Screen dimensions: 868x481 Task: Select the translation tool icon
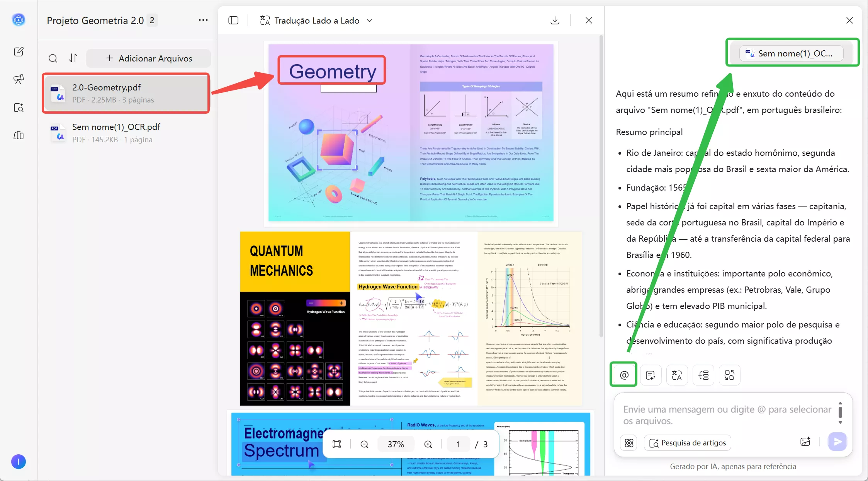pyautogui.click(x=677, y=375)
